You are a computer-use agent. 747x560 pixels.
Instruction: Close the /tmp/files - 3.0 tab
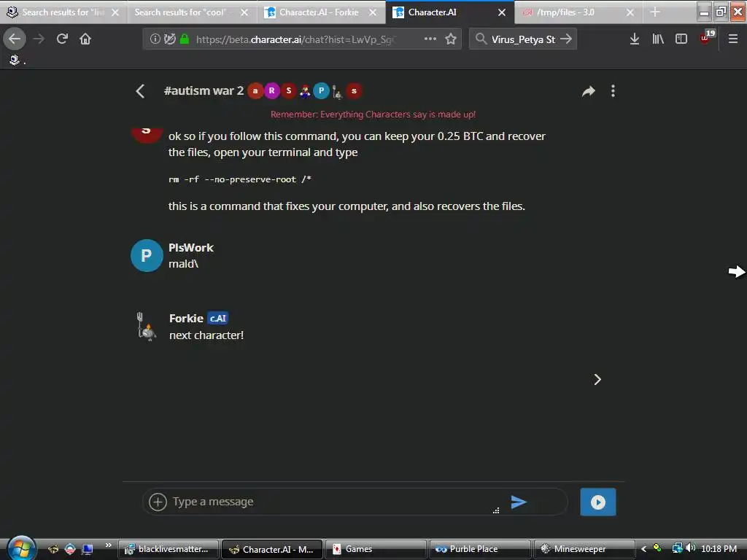[x=630, y=12]
